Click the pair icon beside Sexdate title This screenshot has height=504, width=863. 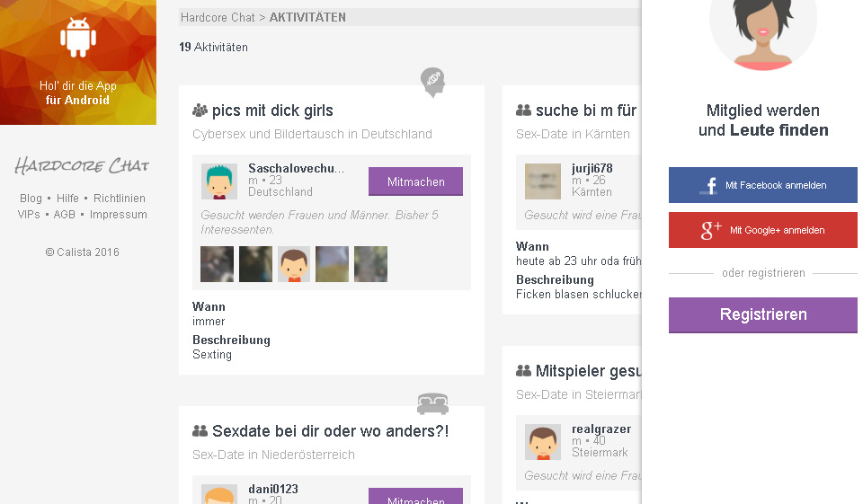tap(200, 431)
